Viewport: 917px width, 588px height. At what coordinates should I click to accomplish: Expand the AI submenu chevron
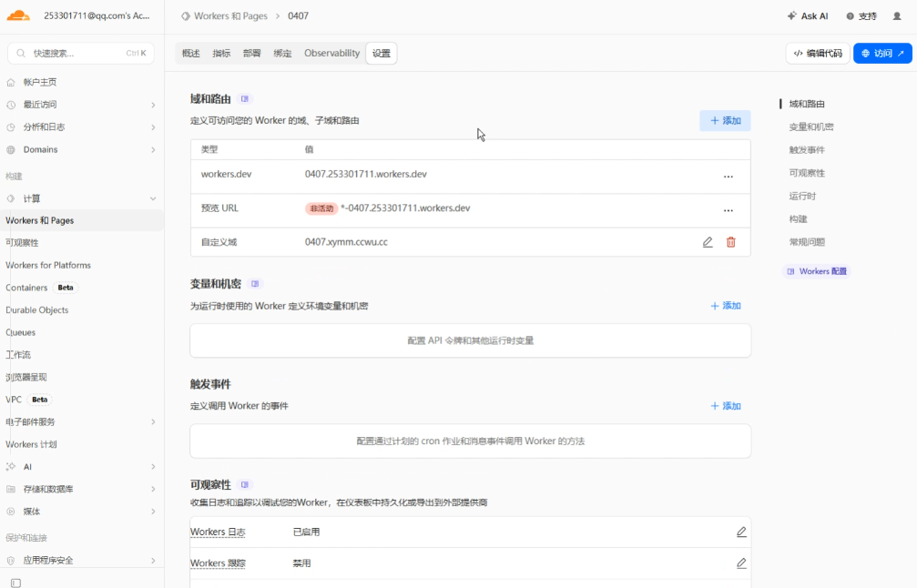click(153, 466)
